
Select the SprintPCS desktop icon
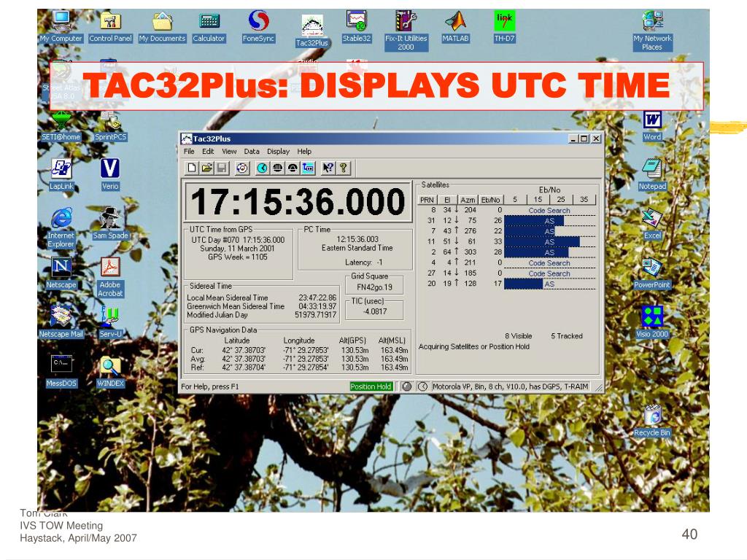[x=111, y=127]
